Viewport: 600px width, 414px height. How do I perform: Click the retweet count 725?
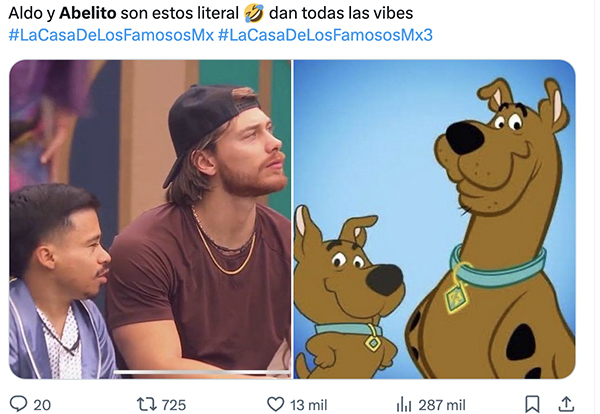174,405
